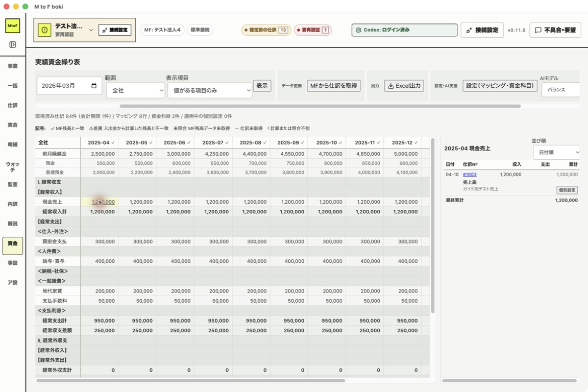Click the 2026年03月 date input field
Screen dimensions: 588x392
click(x=69, y=86)
